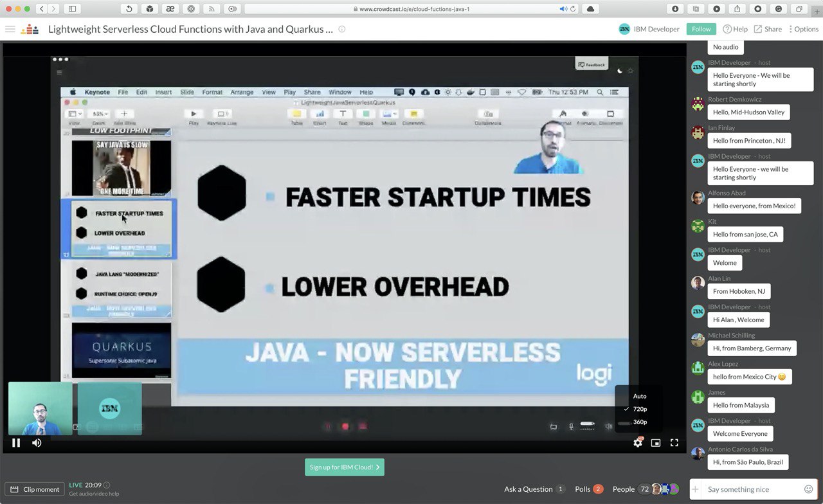Reload the page in Safari
The width and height of the screenshot is (823, 504).
573,9
